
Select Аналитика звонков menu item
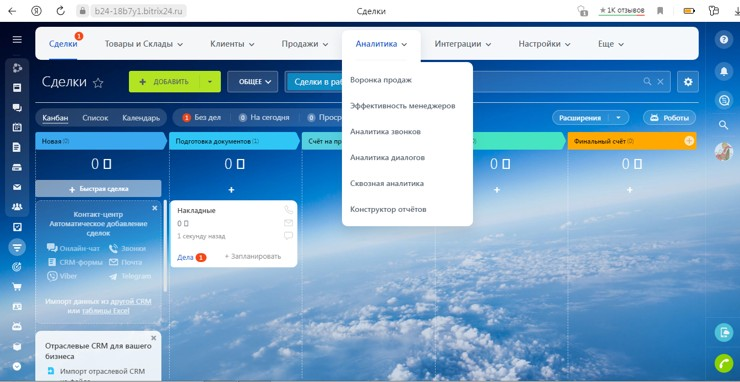tap(385, 132)
